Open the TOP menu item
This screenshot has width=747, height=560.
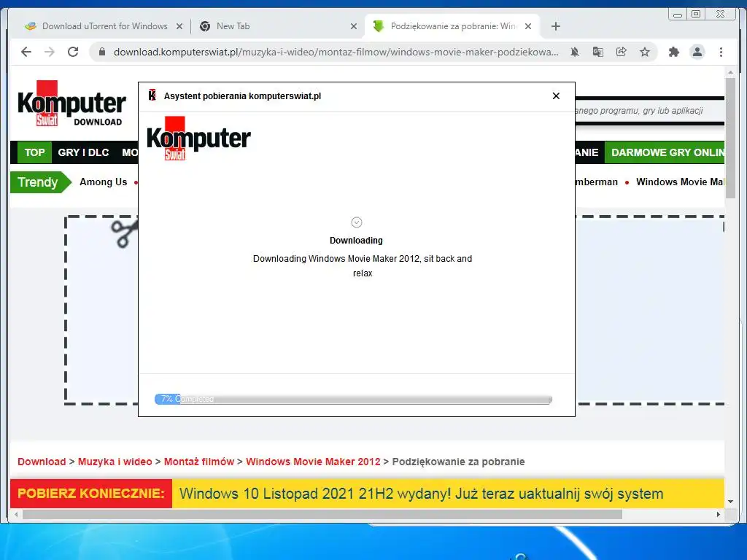[x=34, y=152]
